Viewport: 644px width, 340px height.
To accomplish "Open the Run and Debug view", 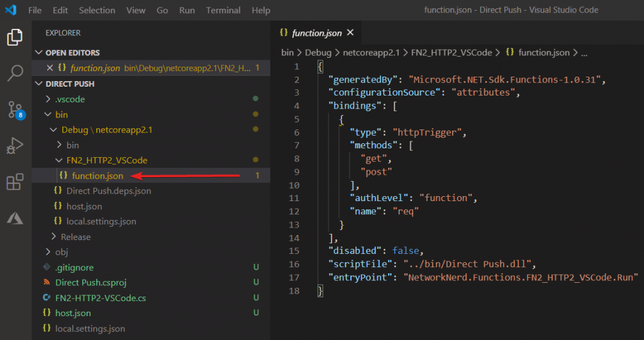I will (15, 146).
